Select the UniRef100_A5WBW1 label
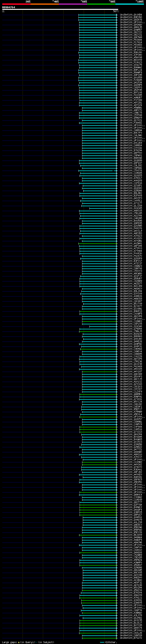Image resolution: width=146 pixels, height=644 pixels. click(131, 108)
